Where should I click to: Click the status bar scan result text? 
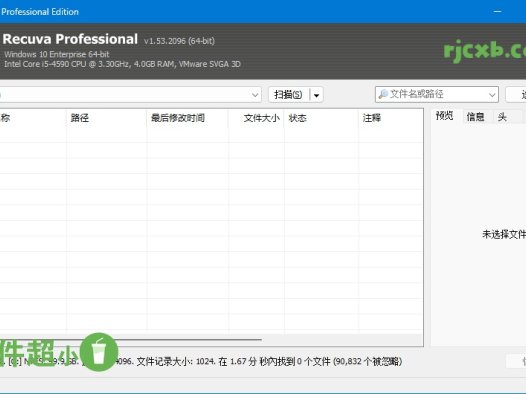coord(201,361)
